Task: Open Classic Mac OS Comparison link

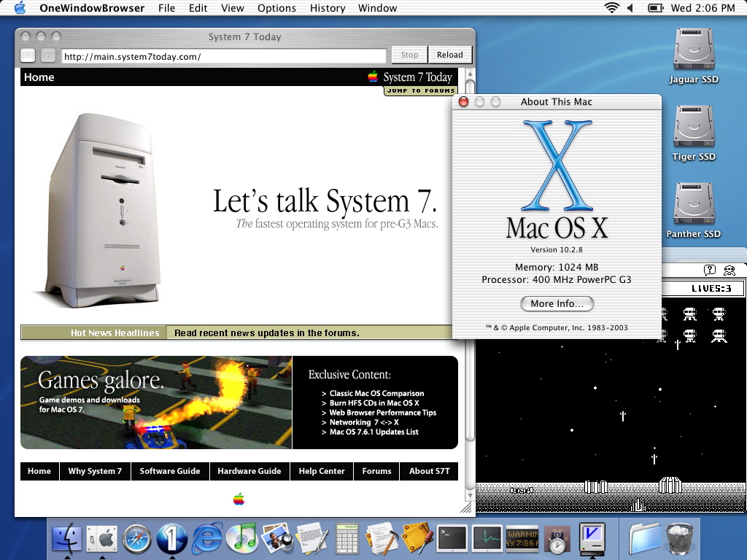Action: click(376, 393)
